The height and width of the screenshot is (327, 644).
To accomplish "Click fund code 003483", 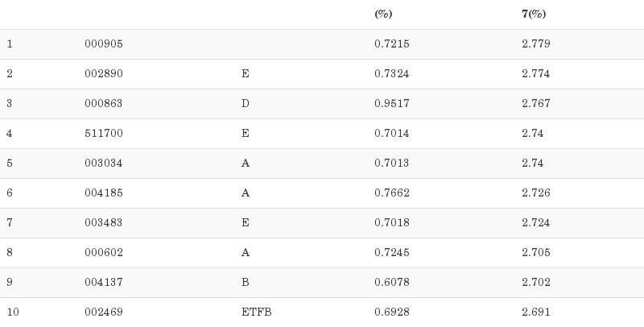I will (103, 223).
